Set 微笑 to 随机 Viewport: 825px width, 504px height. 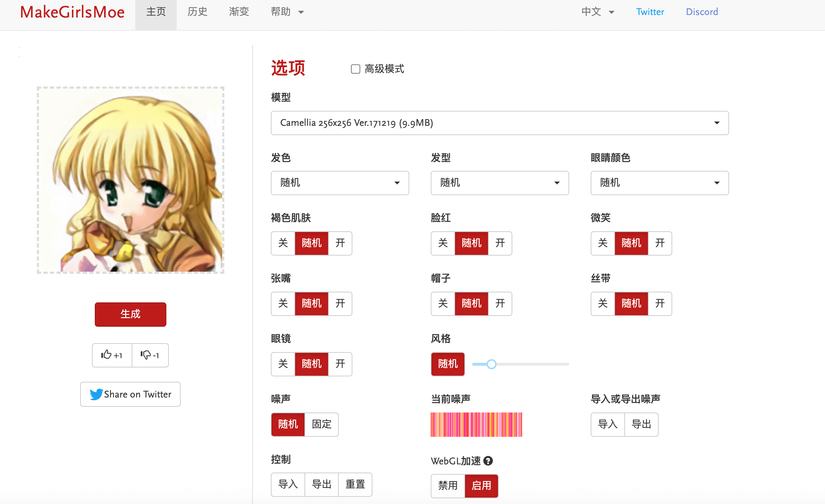click(631, 243)
